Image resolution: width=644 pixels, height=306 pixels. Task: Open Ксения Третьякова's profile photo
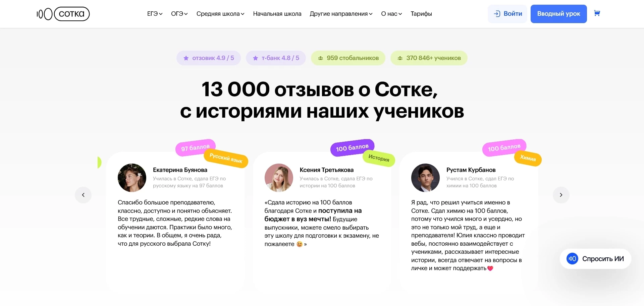[x=279, y=178]
